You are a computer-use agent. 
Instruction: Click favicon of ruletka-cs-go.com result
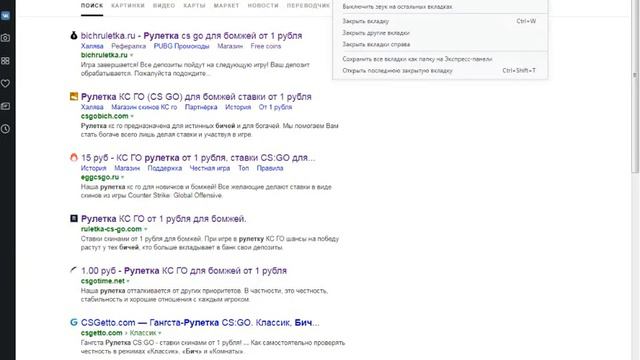[74, 218]
